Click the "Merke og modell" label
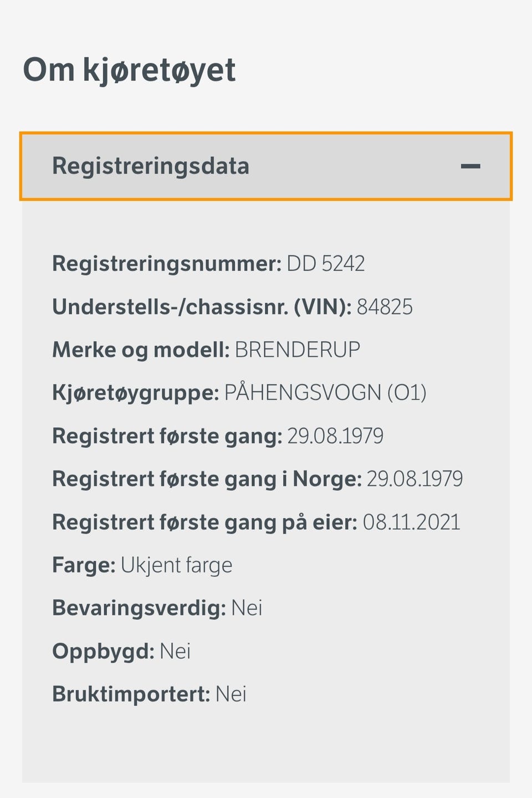The width and height of the screenshot is (532, 798). pyautogui.click(x=141, y=350)
